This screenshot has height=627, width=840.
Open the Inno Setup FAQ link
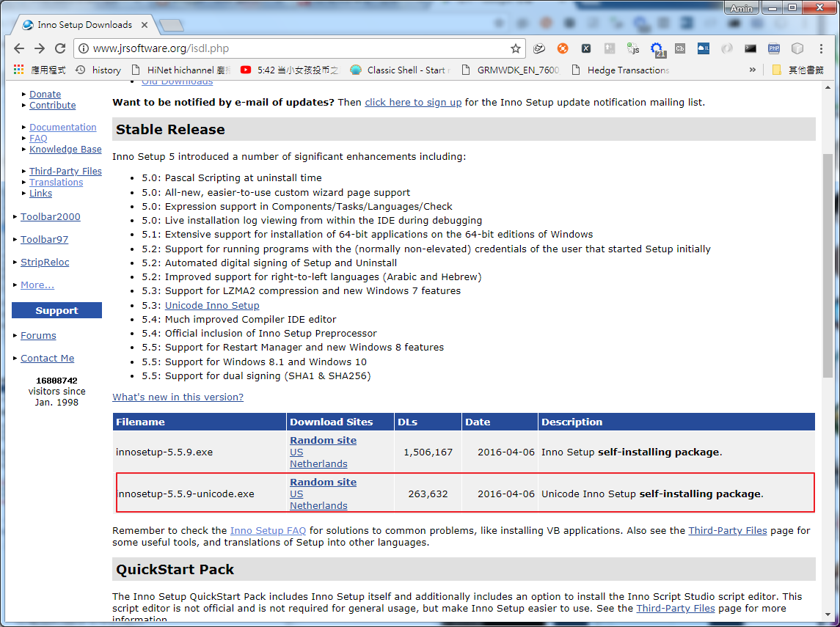tap(268, 531)
